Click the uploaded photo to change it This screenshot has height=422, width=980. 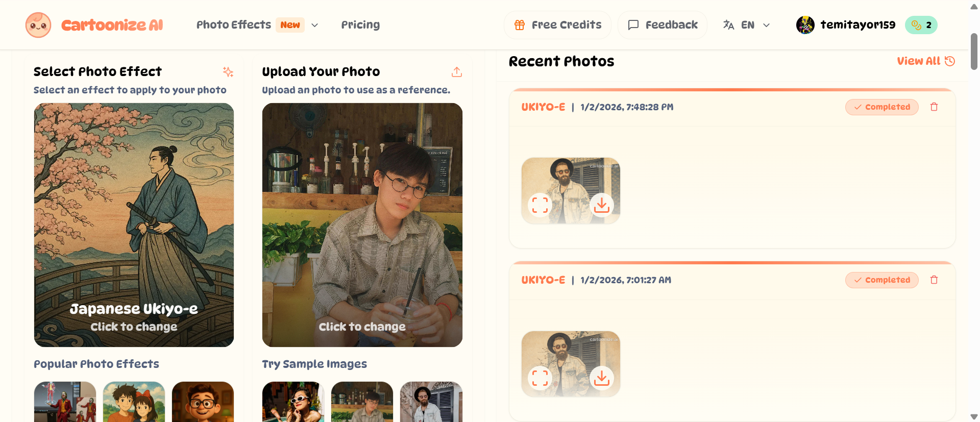coord(362,225)
